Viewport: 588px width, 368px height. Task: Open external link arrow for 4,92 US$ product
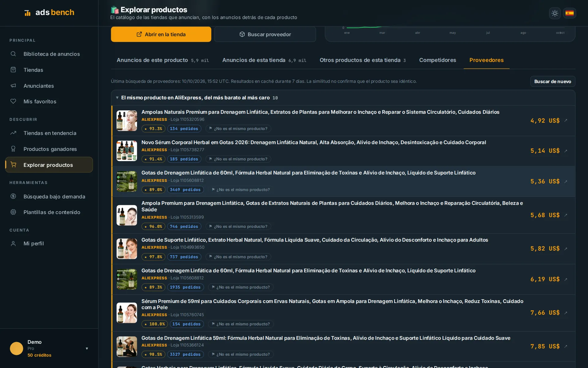[566, 121]
